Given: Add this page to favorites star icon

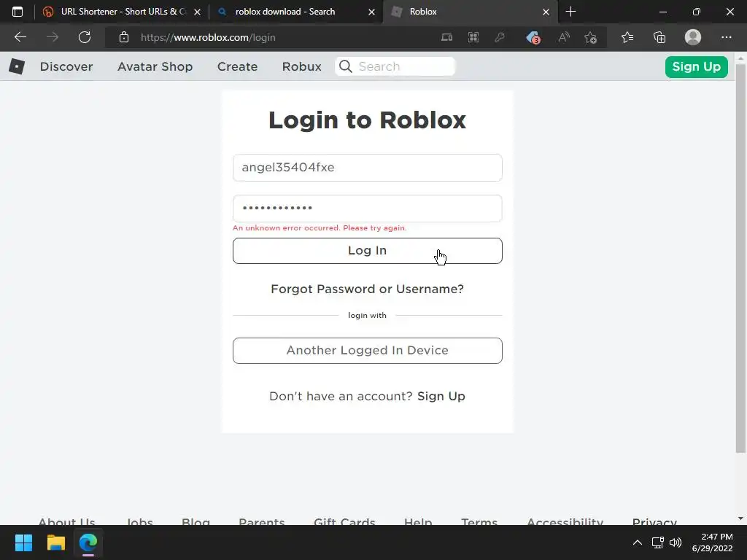Looking at the screenshot, I should tap(591, 37).
